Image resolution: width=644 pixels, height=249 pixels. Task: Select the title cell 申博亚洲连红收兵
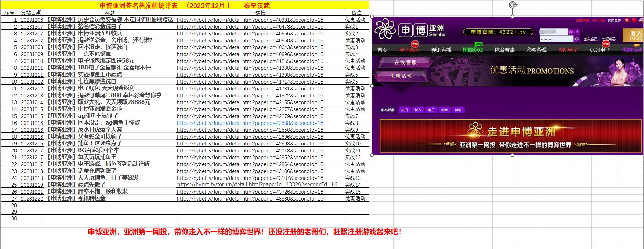click(x=110, y=33)
